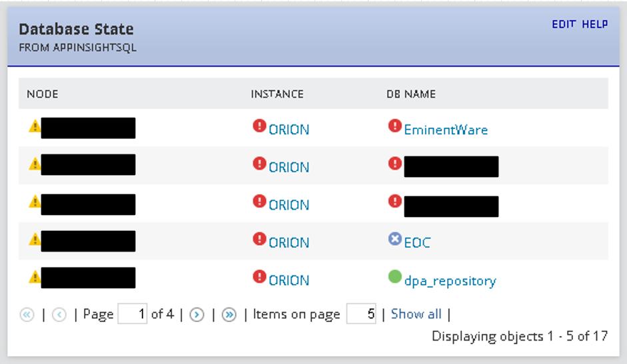The height and width of the screenshot is (364, 627).
Task: Click the red critical icon next to EminentWare
Action: 395,126
